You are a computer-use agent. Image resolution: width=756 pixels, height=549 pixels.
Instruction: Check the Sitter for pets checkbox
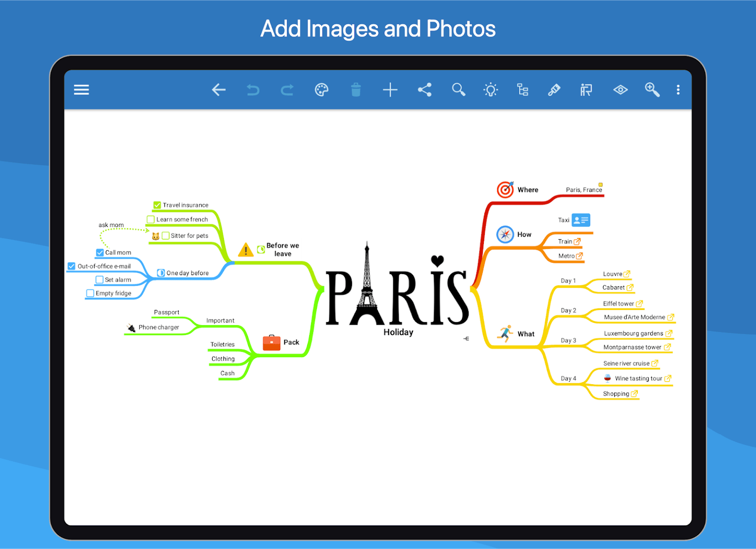point(166,236)
